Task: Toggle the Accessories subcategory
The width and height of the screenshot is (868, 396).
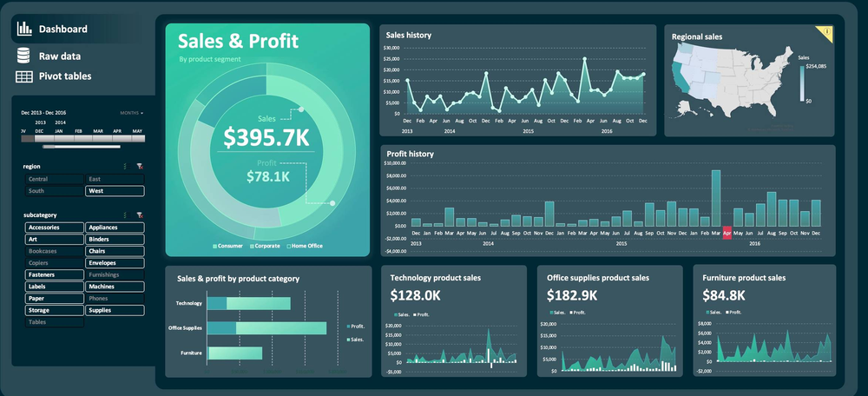Action: click(54, 228)
